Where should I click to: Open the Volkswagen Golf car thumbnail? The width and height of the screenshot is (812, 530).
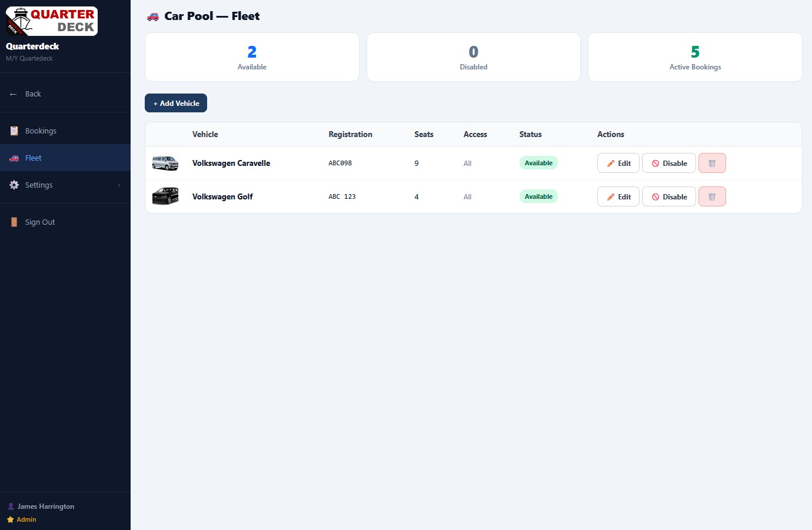coord(165,196)
